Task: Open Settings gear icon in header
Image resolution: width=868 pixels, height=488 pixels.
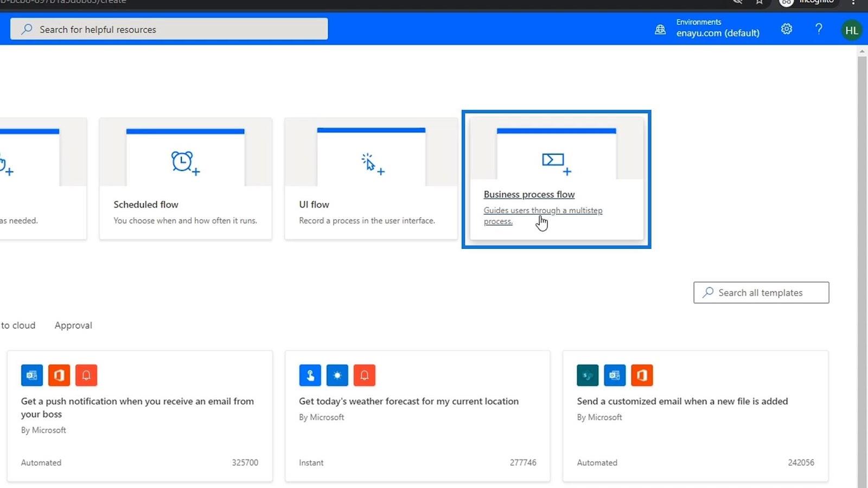Action: pyautogui.click(x=786, y=29)
